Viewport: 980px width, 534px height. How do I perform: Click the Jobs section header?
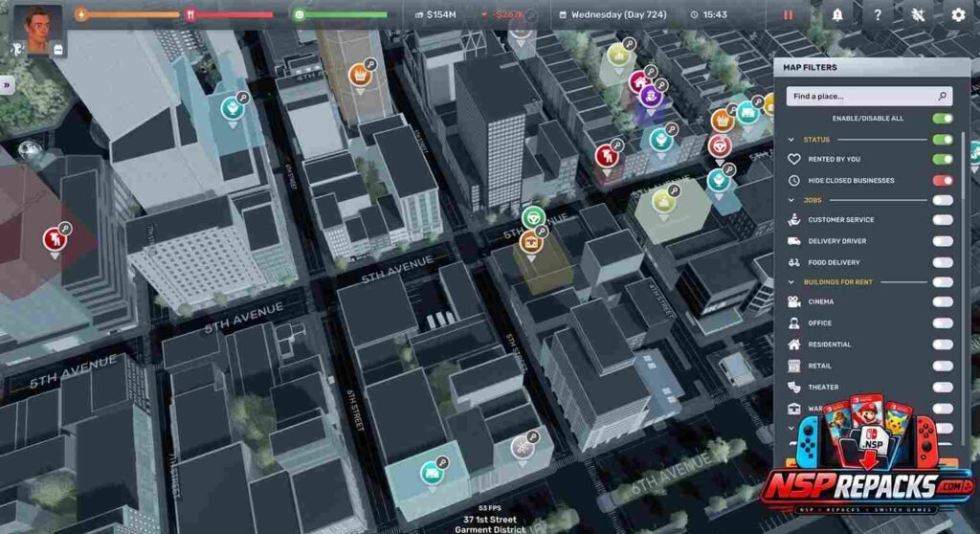(813, 200)
